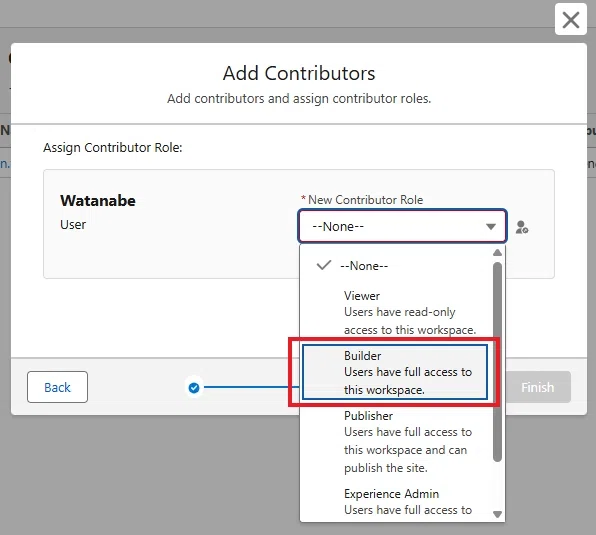This screenshot has height=535, width=596.
Task: Select the Builder role option
Action: click(x=395, y=372)
